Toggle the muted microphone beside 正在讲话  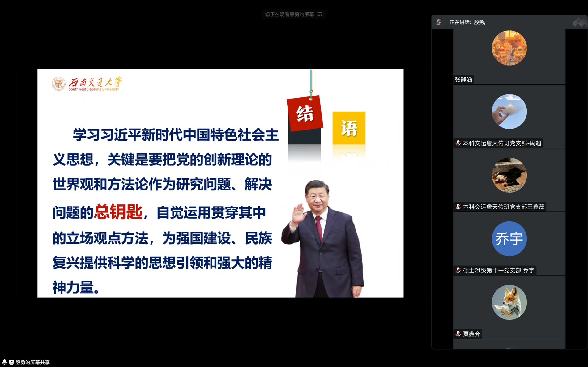438,22
